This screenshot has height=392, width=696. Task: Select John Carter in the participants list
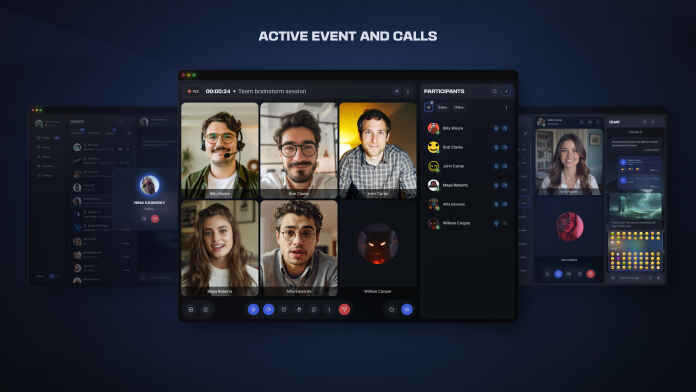click(x=467, y=166)
